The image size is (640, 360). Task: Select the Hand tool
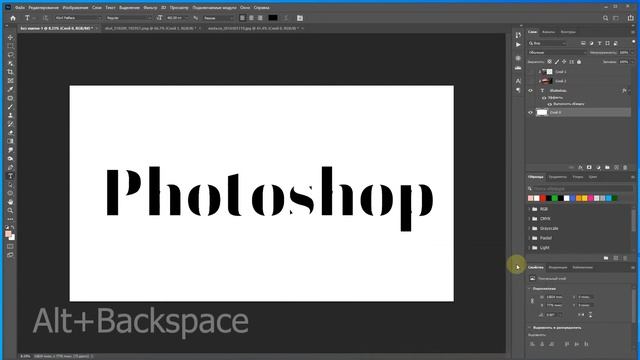click(10, 202)
